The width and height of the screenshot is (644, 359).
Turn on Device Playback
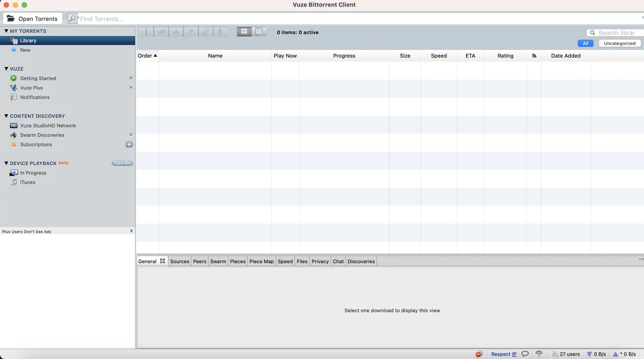coord(122,163)
